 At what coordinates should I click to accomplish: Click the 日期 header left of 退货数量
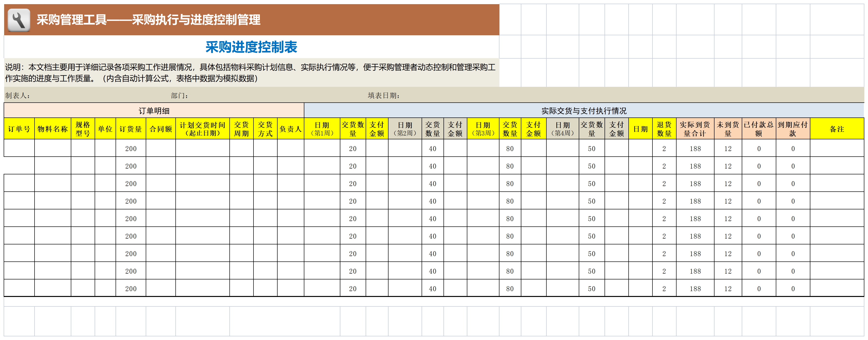pos(641,129)
